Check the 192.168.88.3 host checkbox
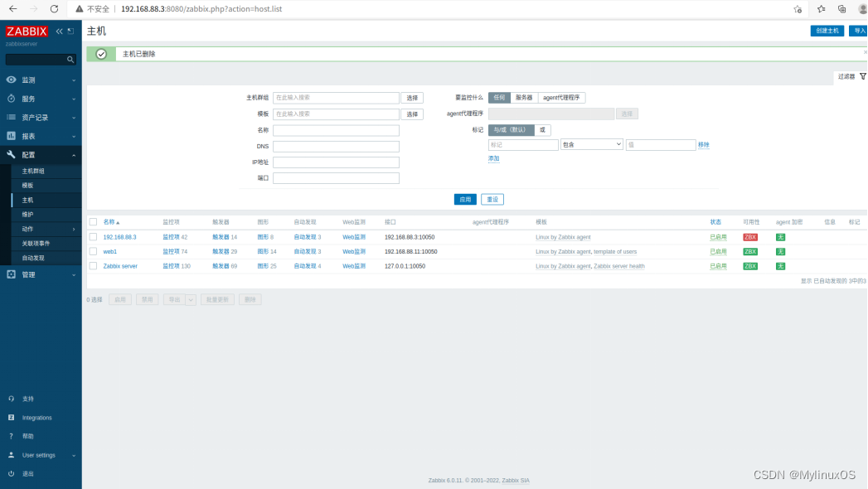Screen dimensions: 868x489 93,237
